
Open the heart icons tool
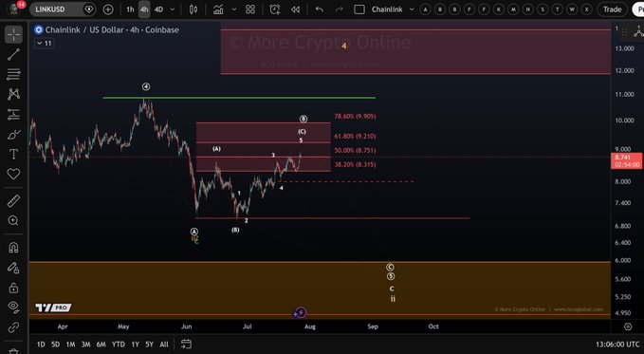[x=13, y=174]
